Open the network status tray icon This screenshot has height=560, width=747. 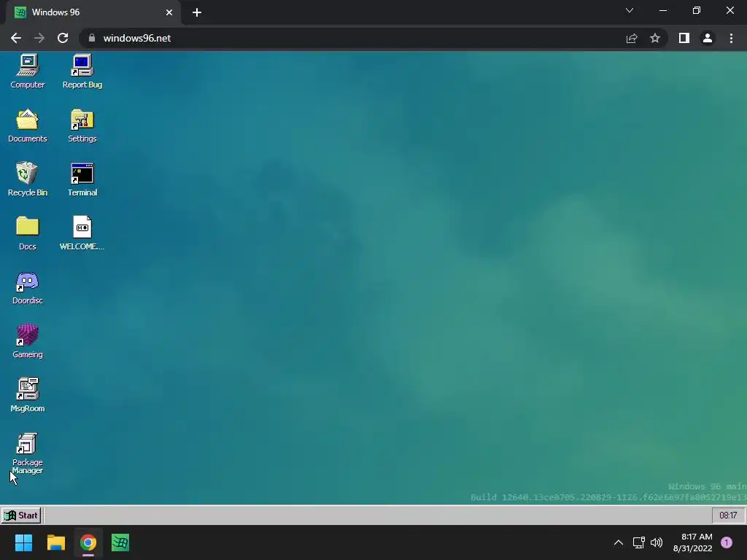coord(638,542)
